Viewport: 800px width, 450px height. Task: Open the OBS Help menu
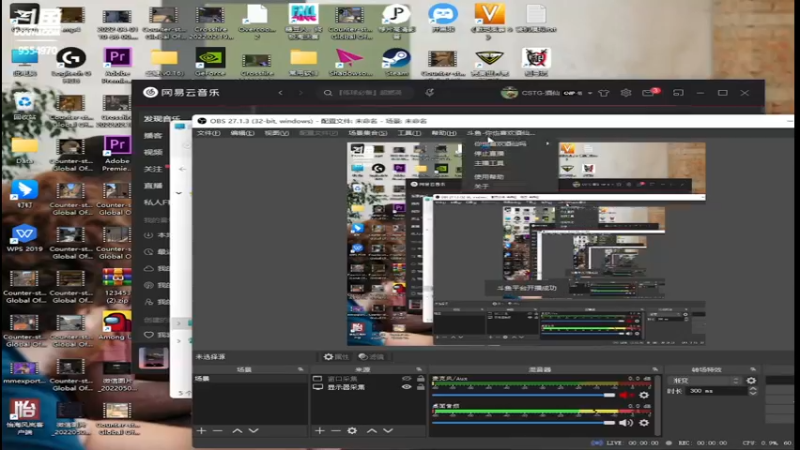click(x=444, y=133)
